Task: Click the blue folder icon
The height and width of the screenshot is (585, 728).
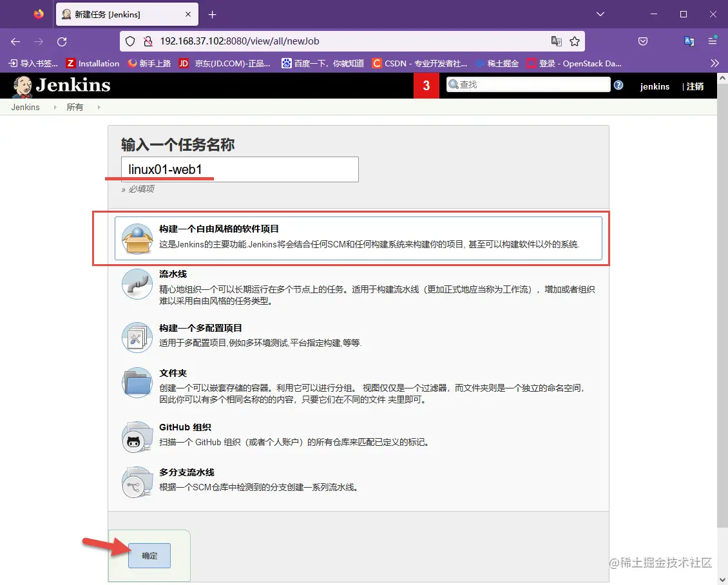Action: click(137, 383)
